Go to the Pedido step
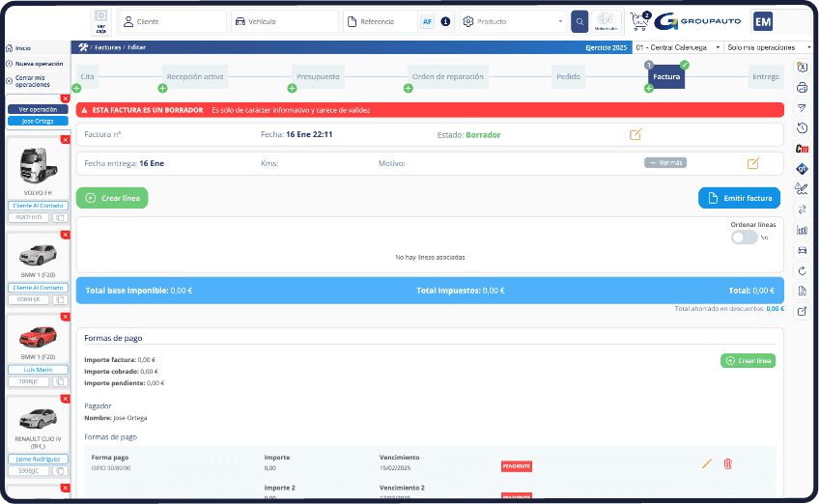 568,76
